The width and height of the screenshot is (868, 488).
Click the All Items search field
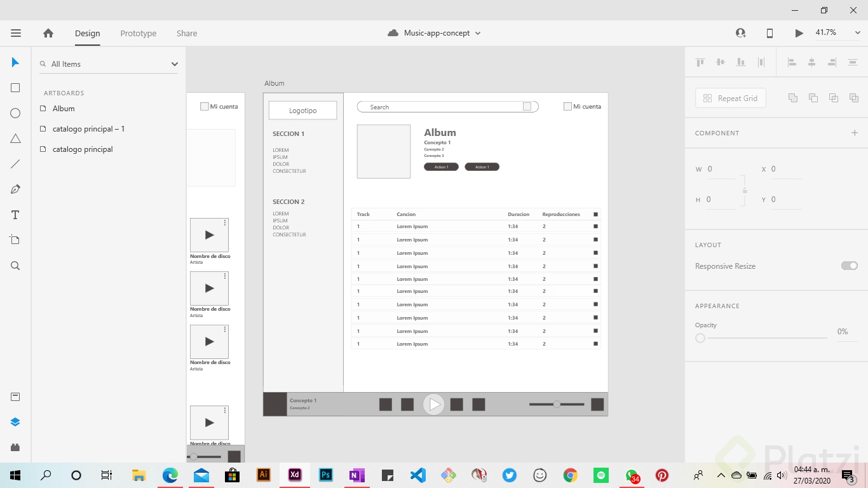[109, 64]
